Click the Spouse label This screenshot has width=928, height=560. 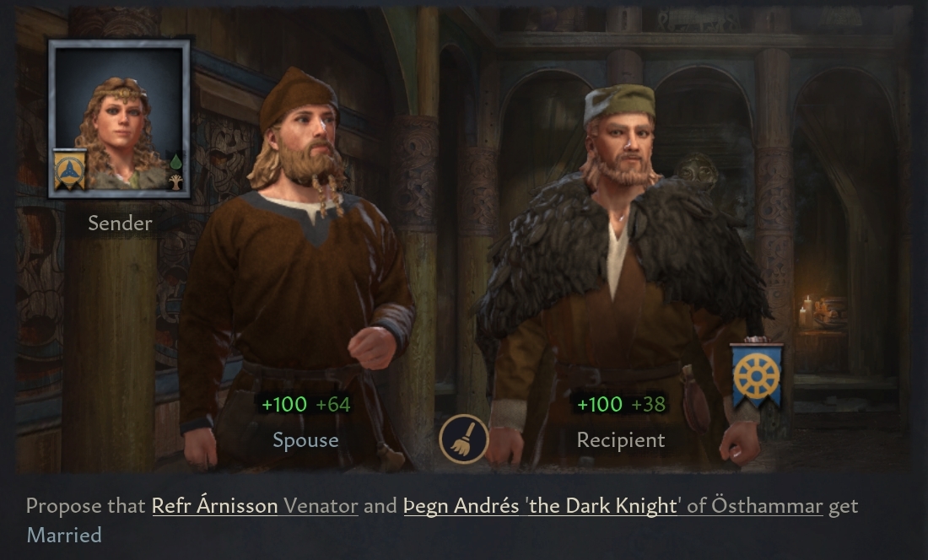click(305, 440)
